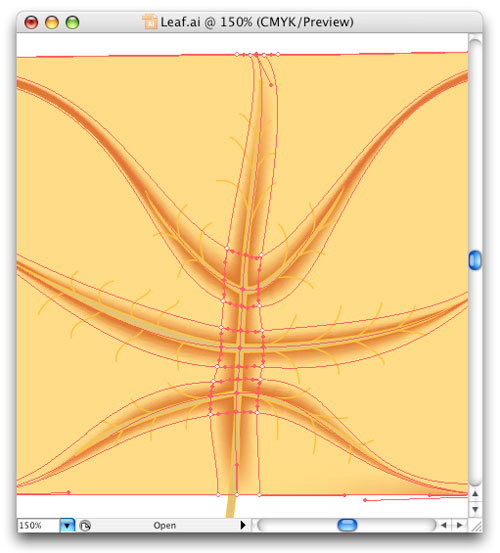
Task: Click the Leaf.ai @ 150% (CMYK/Preview) title text
Action: pyautogui.click(x=257, y=22)
